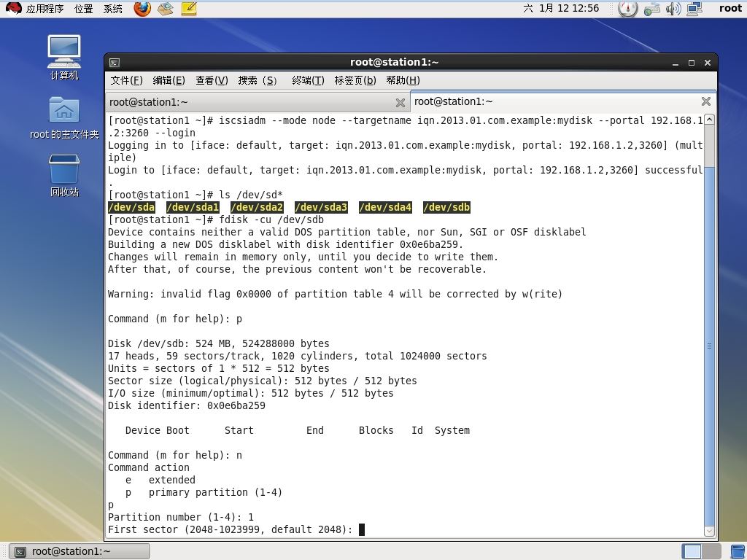Open the Tabs menu
Image resolution: width=747 pixels, height=560 pixels.
click(x=355, y=80)
